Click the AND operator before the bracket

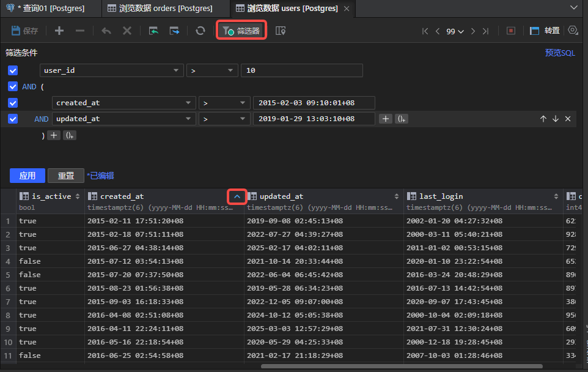point(29,87)
